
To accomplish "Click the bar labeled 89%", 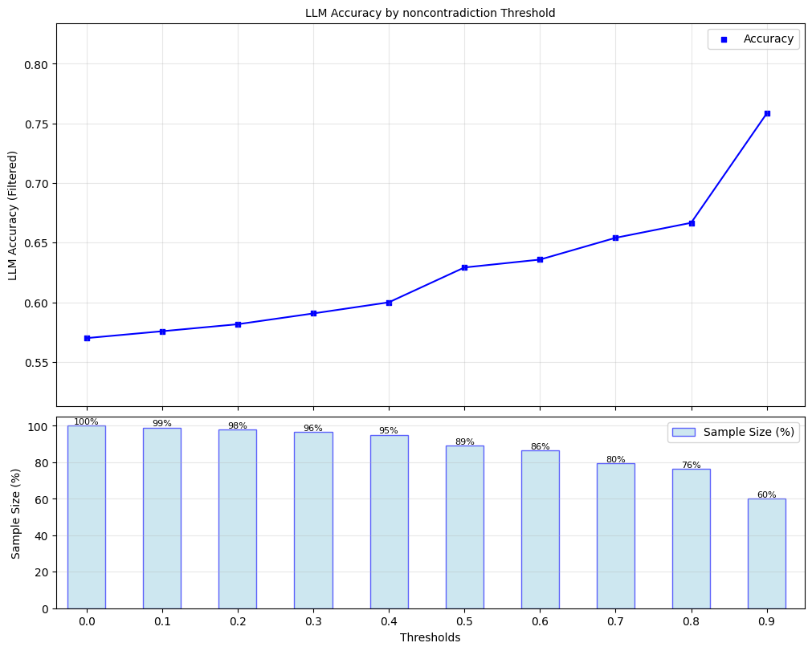I will 464,527.
